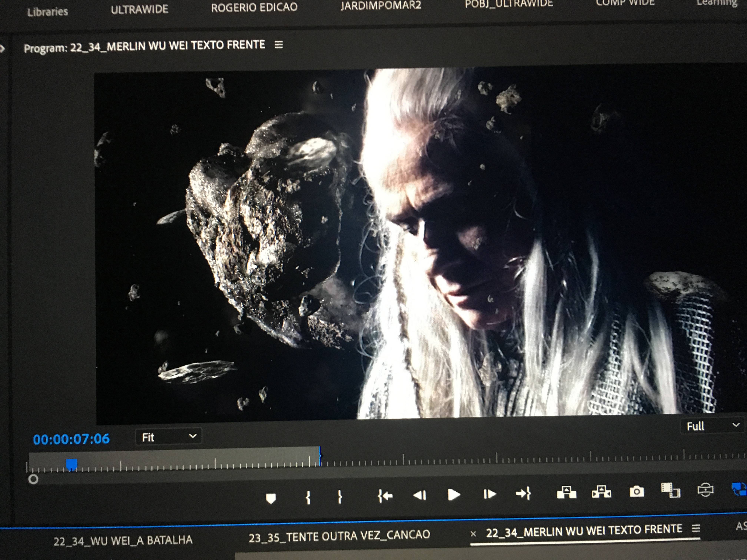Image resolution: width=747 pixels, height=560 pixels.
Task: Click the Lift icon
Action: [x=566, y=492]
